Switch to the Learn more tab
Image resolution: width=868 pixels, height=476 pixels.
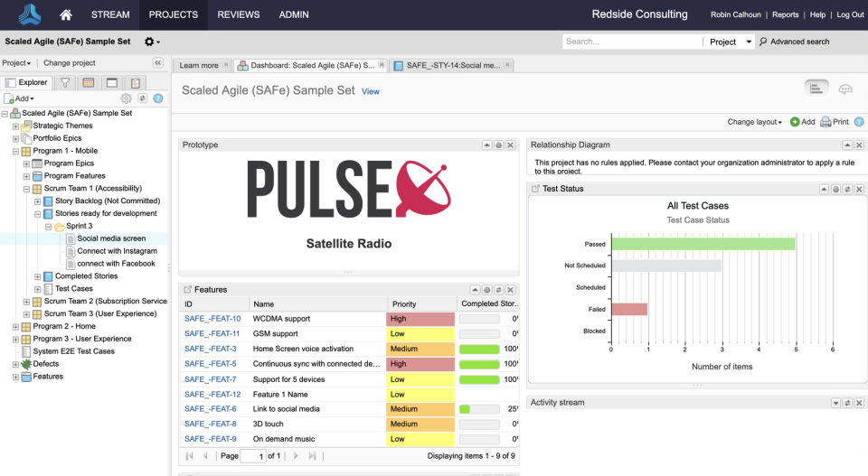point(199,65)
